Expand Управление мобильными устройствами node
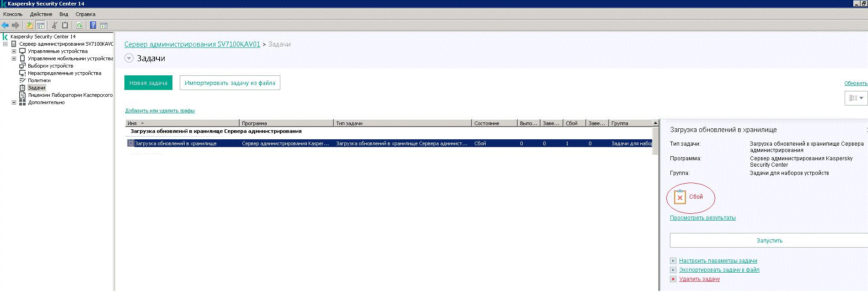 tap(14, 58)
